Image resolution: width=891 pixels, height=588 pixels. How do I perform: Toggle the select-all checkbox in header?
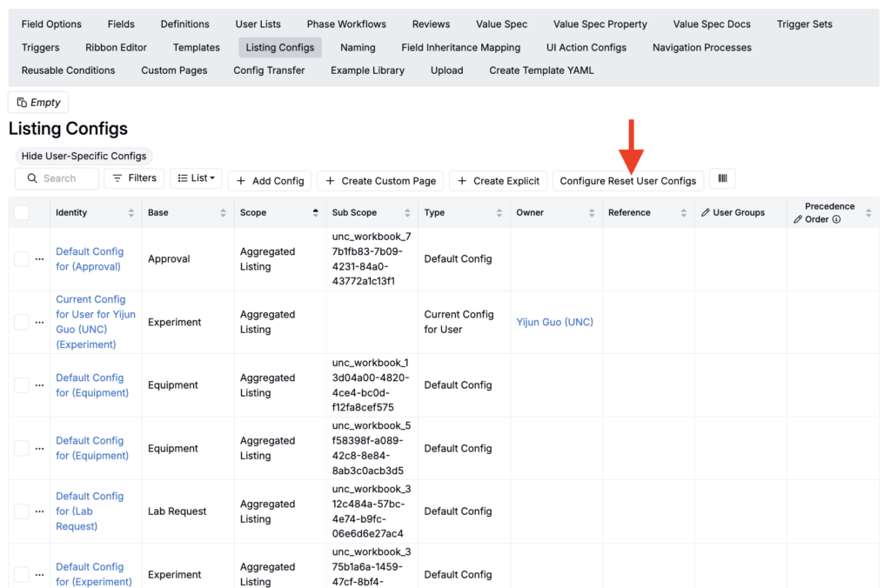(x=22, y=213)
